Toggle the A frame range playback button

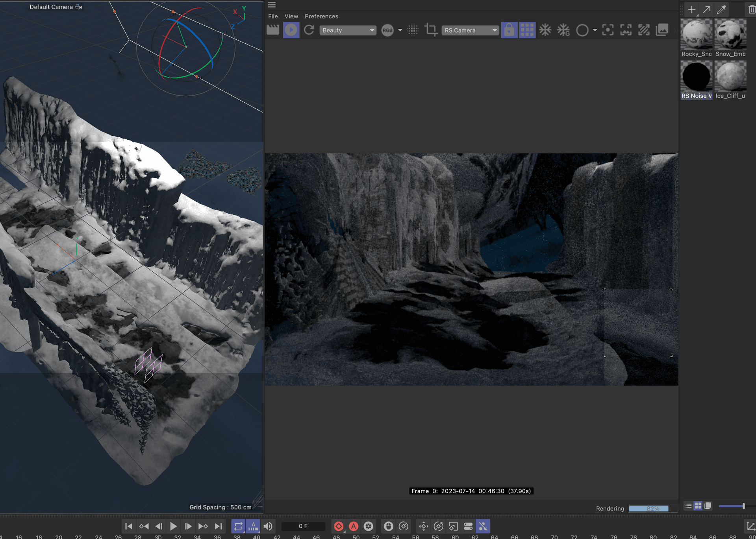point(253,526)
